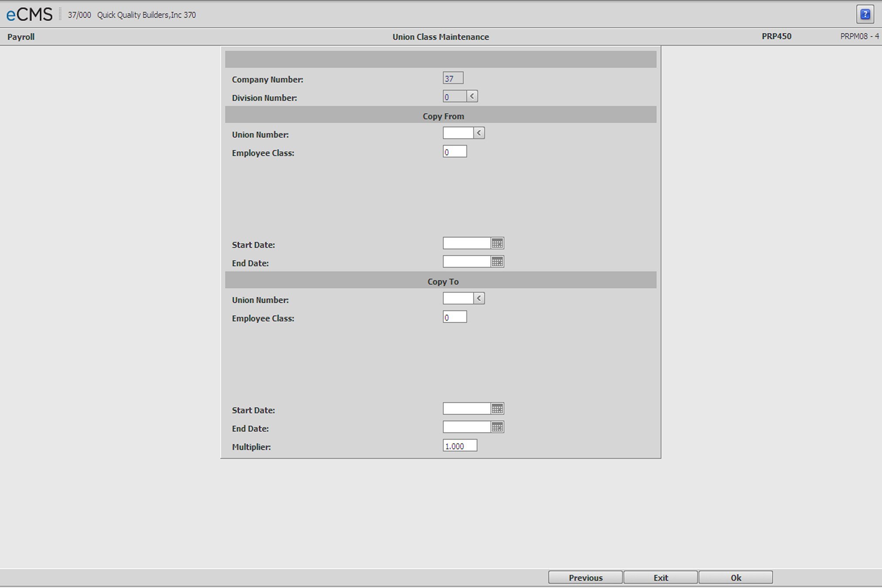
Task: Focus the Copy To Union Number field
Action: point(458,298)
